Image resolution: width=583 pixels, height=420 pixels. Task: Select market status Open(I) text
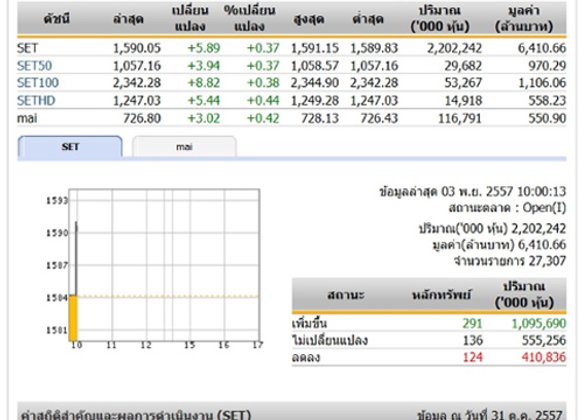click(544, 207)
